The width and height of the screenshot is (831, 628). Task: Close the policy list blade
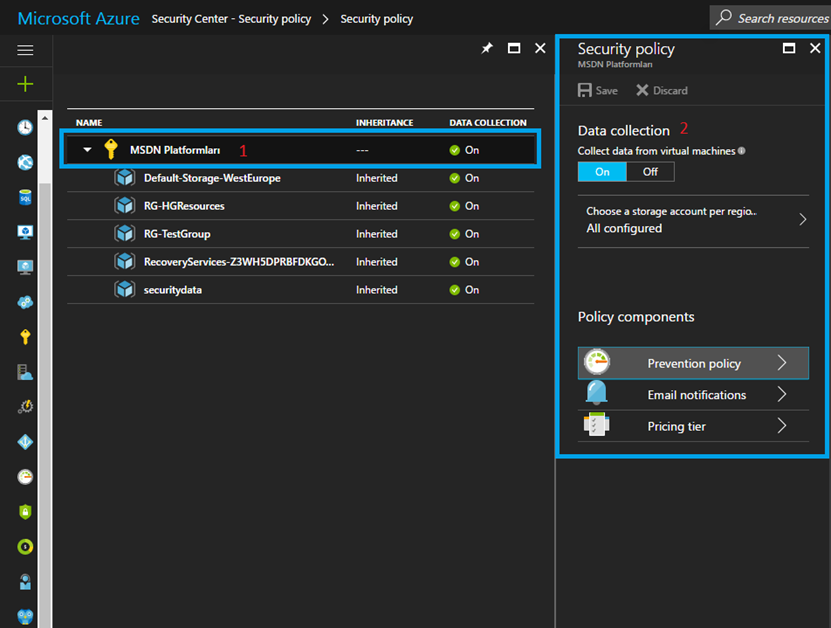coord(540,48)
